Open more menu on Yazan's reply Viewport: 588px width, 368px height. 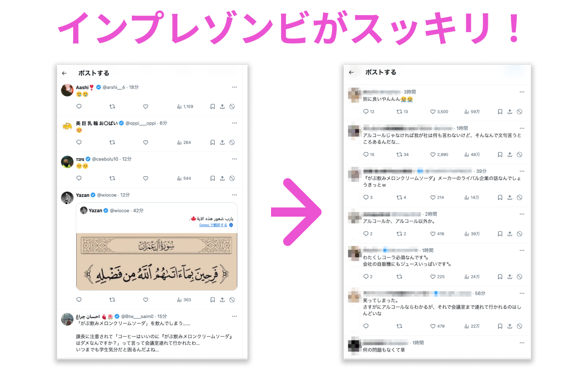(x=234, y=195)
